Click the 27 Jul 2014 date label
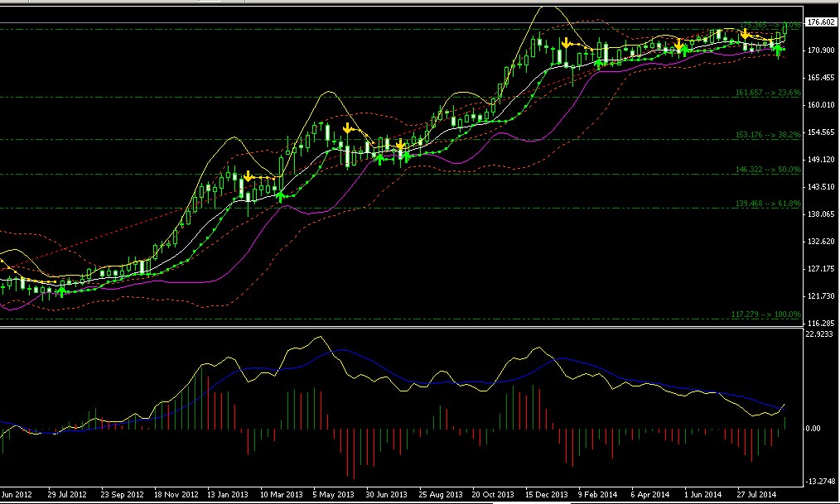 pyautogui.click(x=756, y=494)
